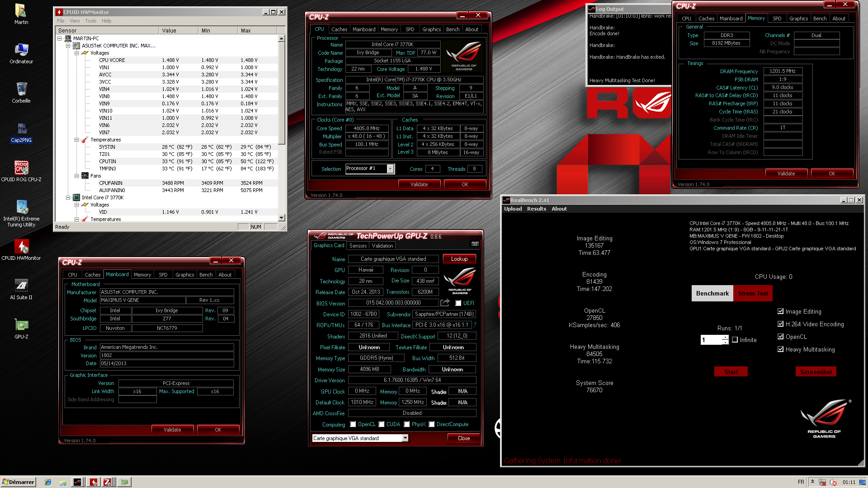Click the Internet Explorer taskbar icon
This screenshot has width=868, height=488.
point(48,482)
